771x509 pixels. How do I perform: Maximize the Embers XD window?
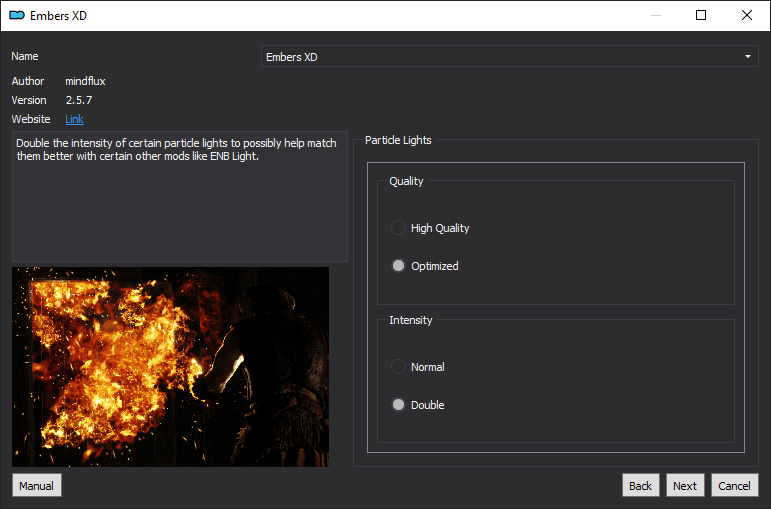click(701, 15)
